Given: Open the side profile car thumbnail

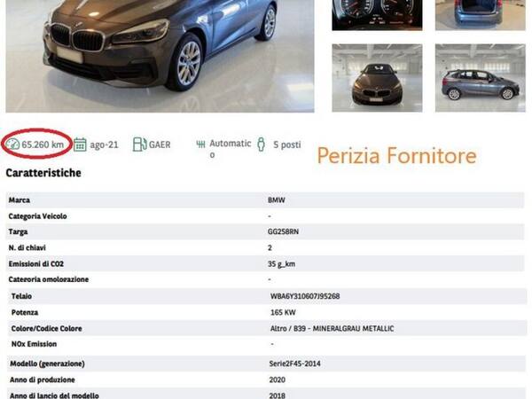Looking at the screenshot, I should point(480,78).
